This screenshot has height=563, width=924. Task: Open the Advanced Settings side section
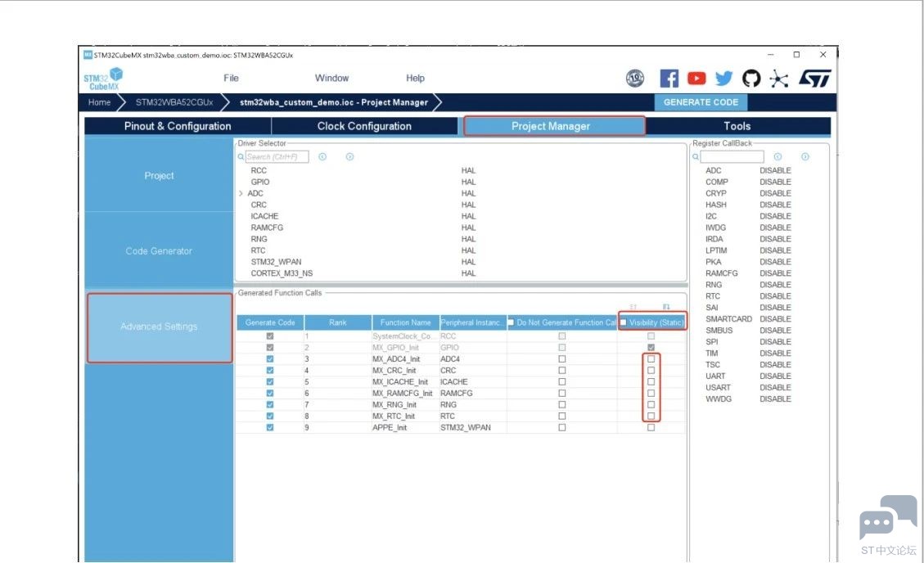pyautogui.click(x=159, y=327)
